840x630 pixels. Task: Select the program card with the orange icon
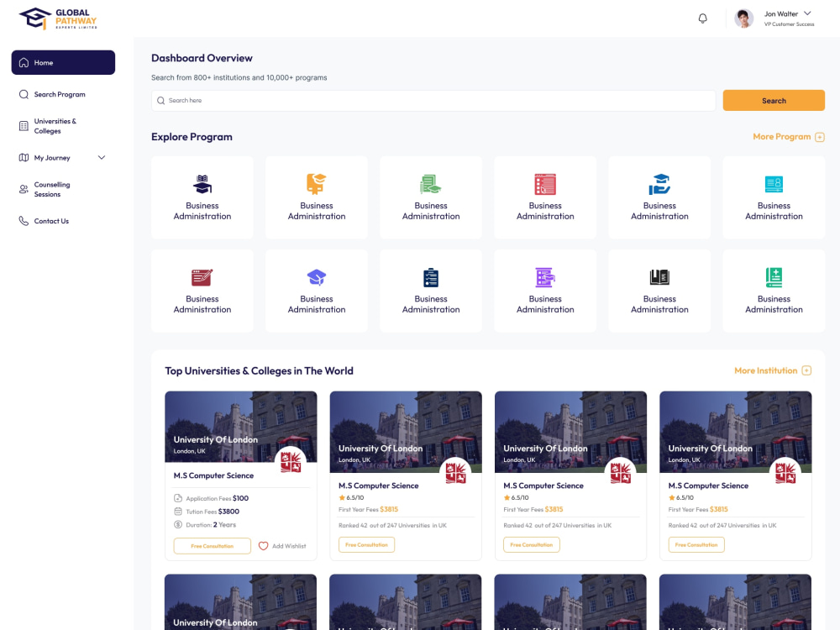click(317, 197)
